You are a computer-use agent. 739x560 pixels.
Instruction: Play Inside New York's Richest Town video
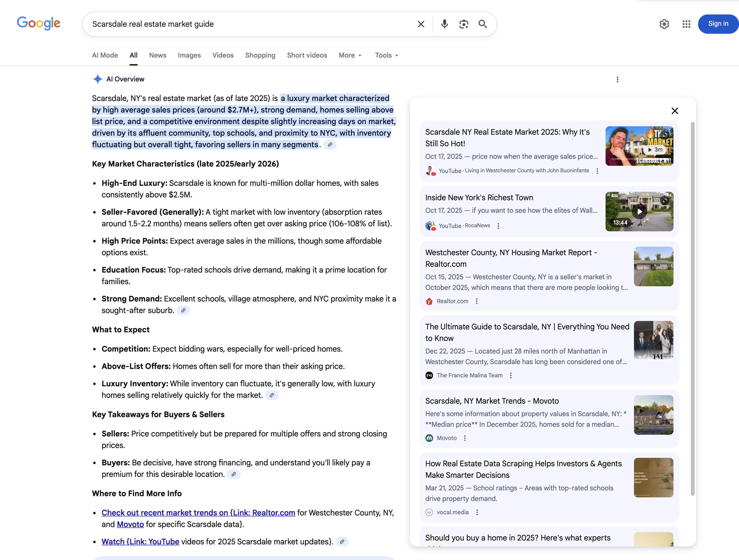[639, 212]
